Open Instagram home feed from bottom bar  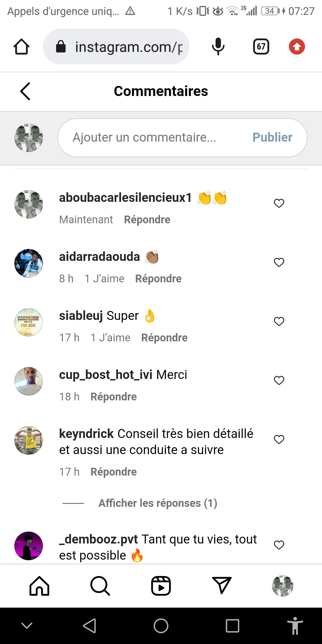[39, 586]
